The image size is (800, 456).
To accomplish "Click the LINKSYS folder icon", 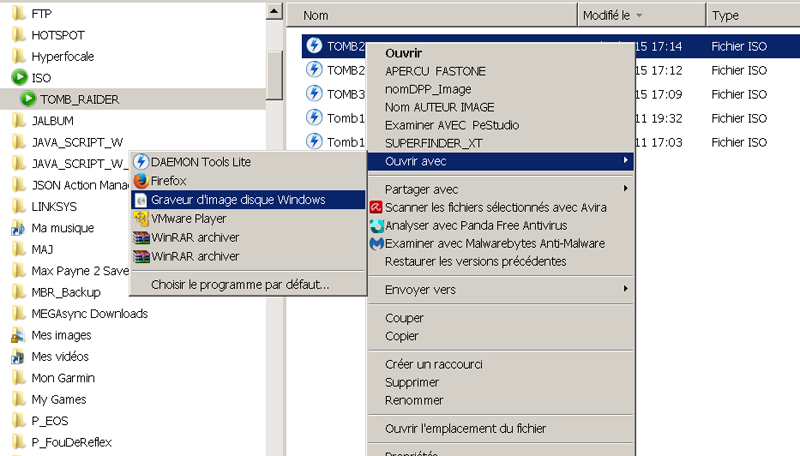I will coord(18,207).
